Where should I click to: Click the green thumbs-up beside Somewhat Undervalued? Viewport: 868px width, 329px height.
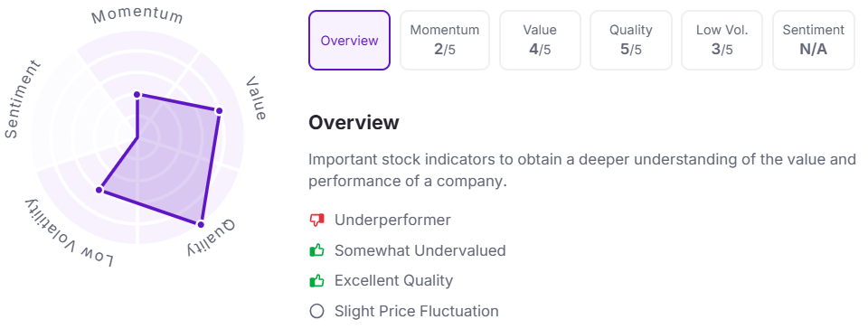pos(316,250)
